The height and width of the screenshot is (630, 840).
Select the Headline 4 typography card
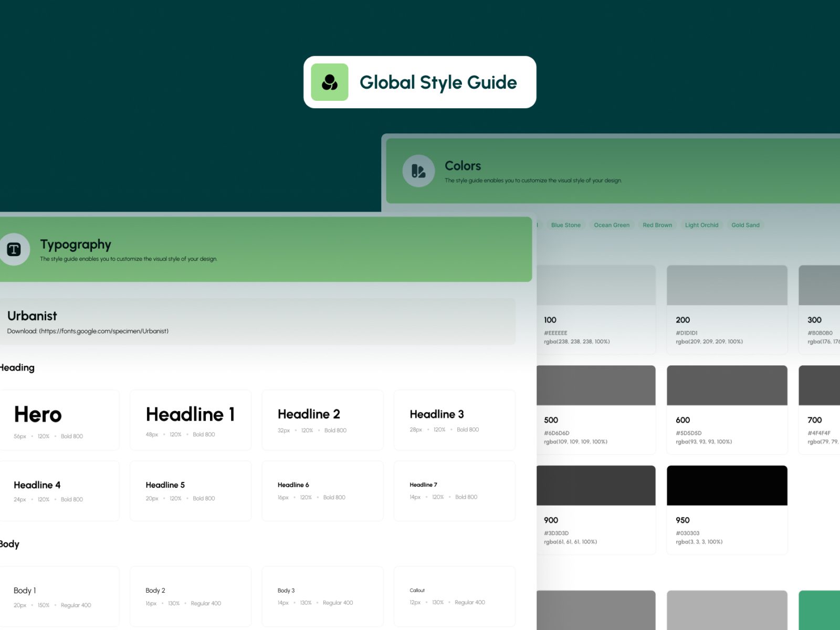click(59, 491)
